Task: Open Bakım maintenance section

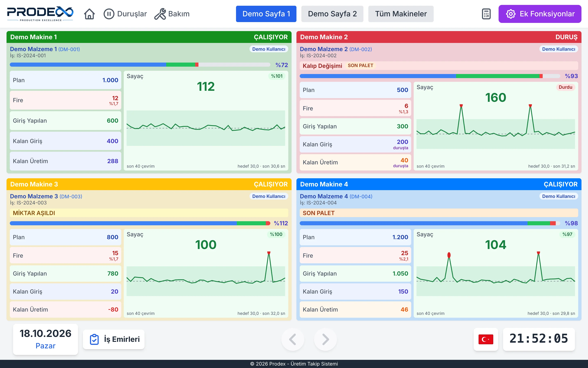Action: (172, 14)
